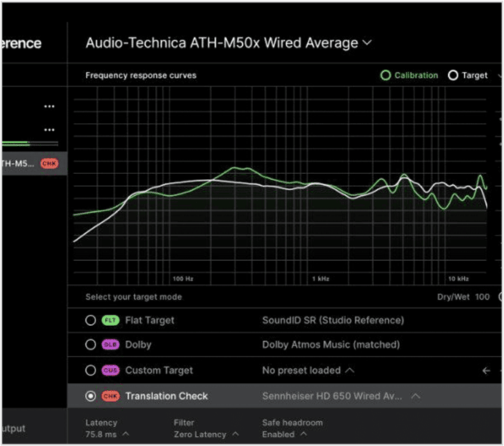
Task: Open the lower three-dots menu in sidebar
Action: tap(49, 130)
